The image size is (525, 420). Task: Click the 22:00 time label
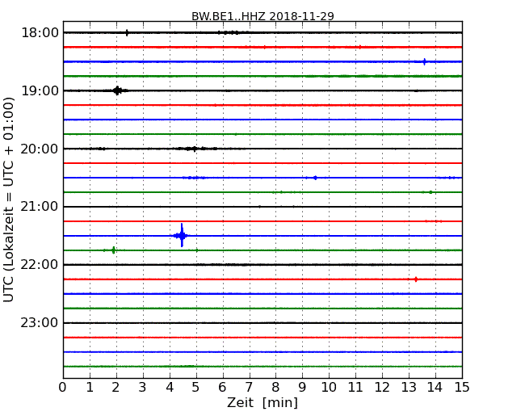tap(40, 265)
